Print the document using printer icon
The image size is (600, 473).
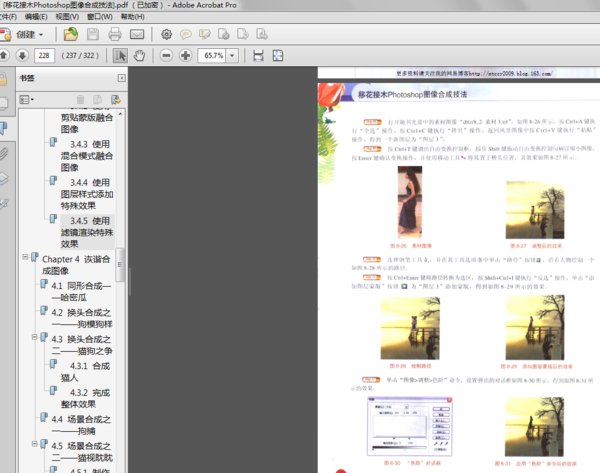(114, 34)
